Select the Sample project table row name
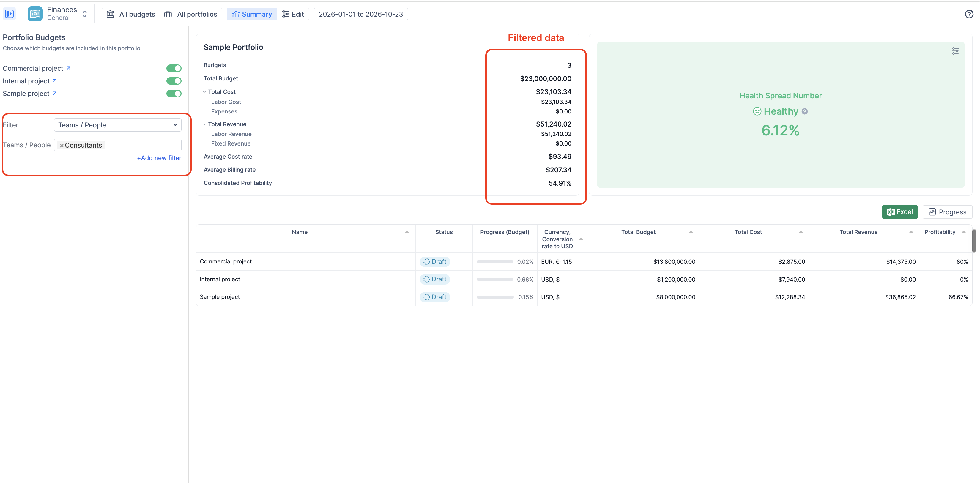Viewport: 980px width, 483px height. click(220, 297)
